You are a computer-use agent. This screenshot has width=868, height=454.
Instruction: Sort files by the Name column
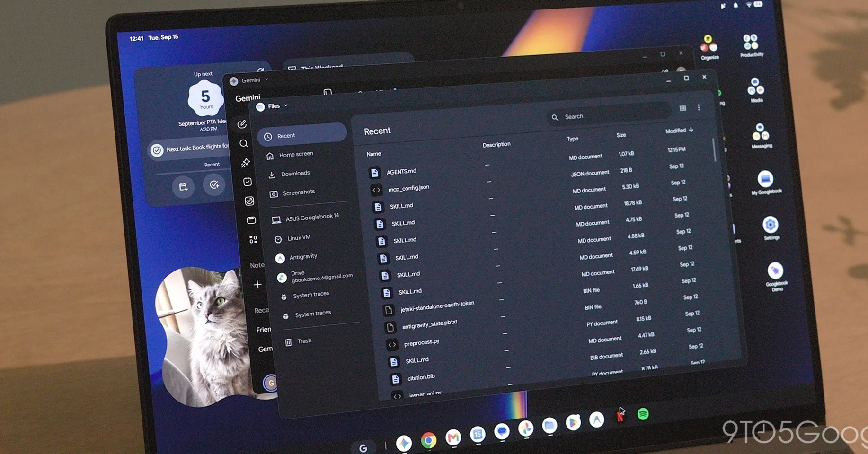373,154
